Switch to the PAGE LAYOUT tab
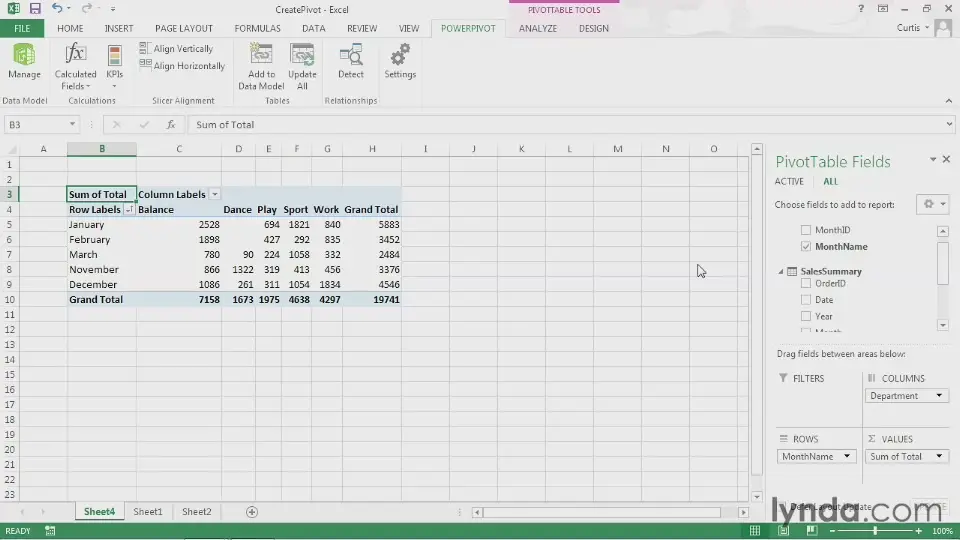The width and height of the screenshot is (960, 540). click(x=184, y=28)
